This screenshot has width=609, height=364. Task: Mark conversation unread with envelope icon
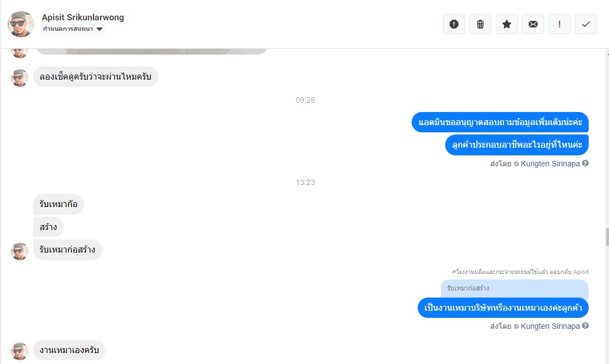click(x=533, y=24)
